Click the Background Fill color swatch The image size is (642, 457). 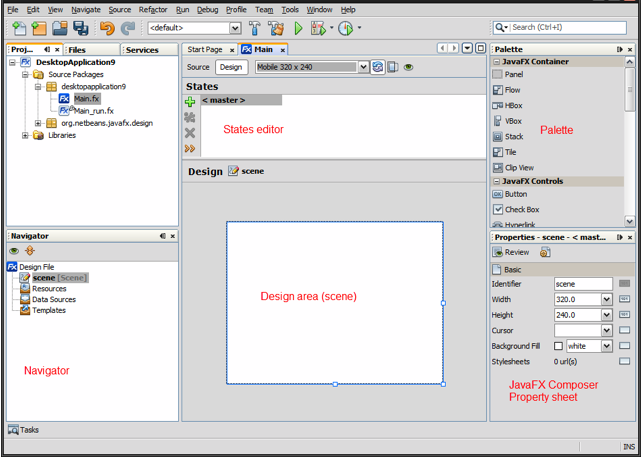click(x=558, y=346)
